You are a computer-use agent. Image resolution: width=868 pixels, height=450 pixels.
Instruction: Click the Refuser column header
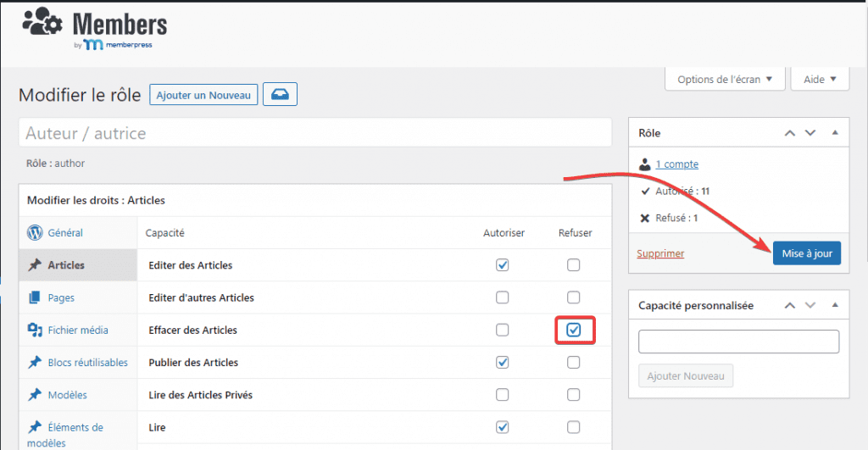[576, 233]
